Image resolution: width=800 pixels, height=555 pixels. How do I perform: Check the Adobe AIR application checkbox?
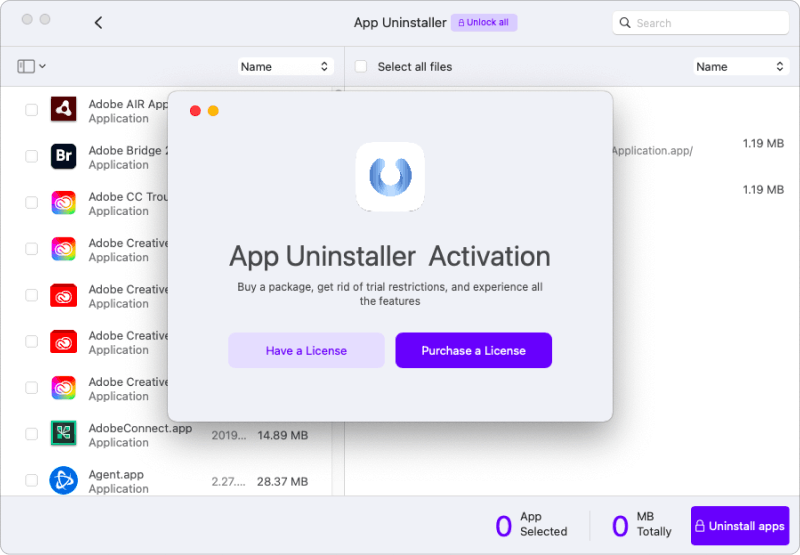pyautogui.click(x=32, y=110)
